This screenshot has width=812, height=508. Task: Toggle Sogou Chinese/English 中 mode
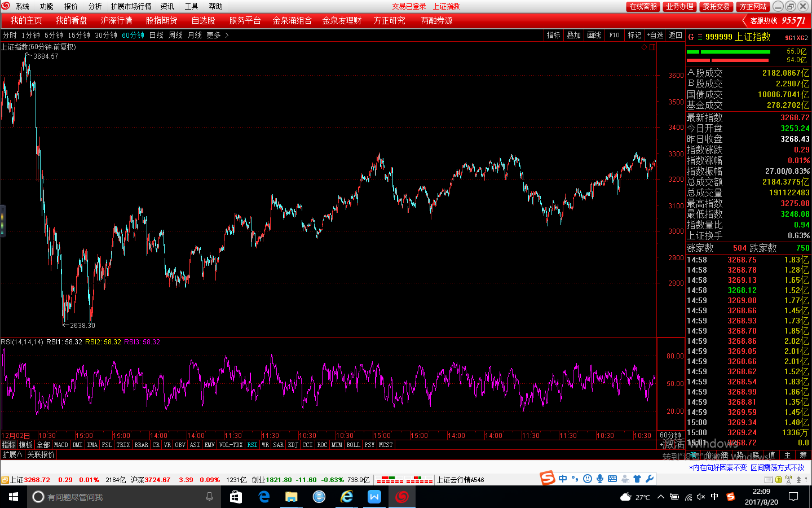[563, 479]
